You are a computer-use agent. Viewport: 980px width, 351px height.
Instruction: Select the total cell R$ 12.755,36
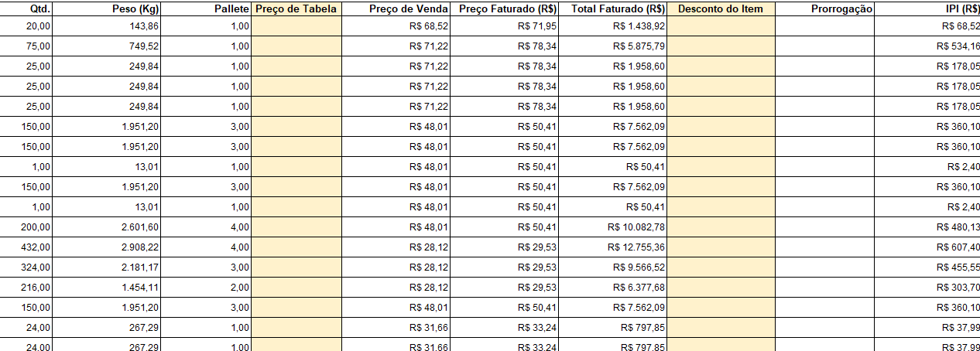click(x=613, y=247)
